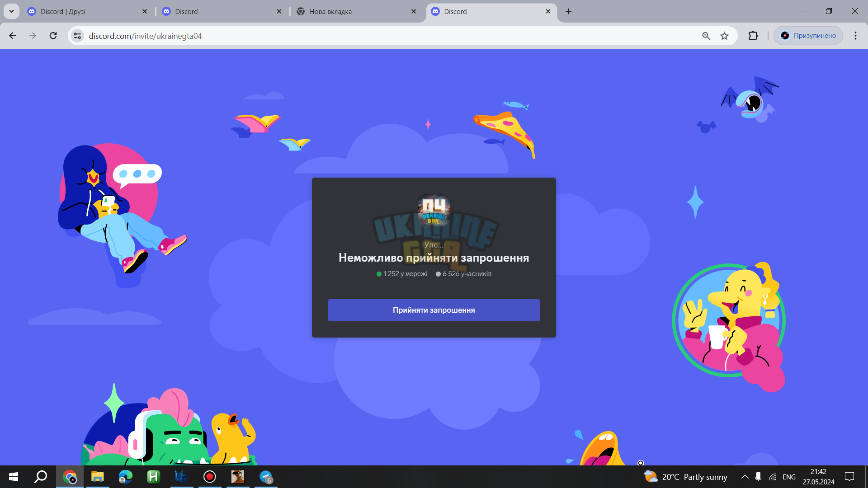The width and height of the screenshot is (868, 488).
Task: Restore down the Chrome window
Action: [x=829, y=11]
